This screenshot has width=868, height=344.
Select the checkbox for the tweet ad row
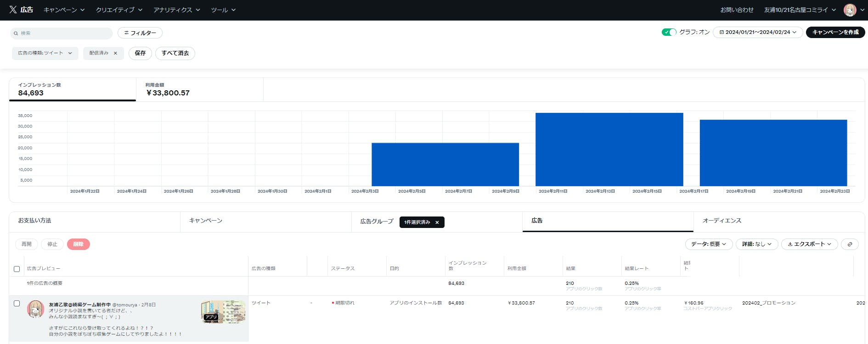17,303
